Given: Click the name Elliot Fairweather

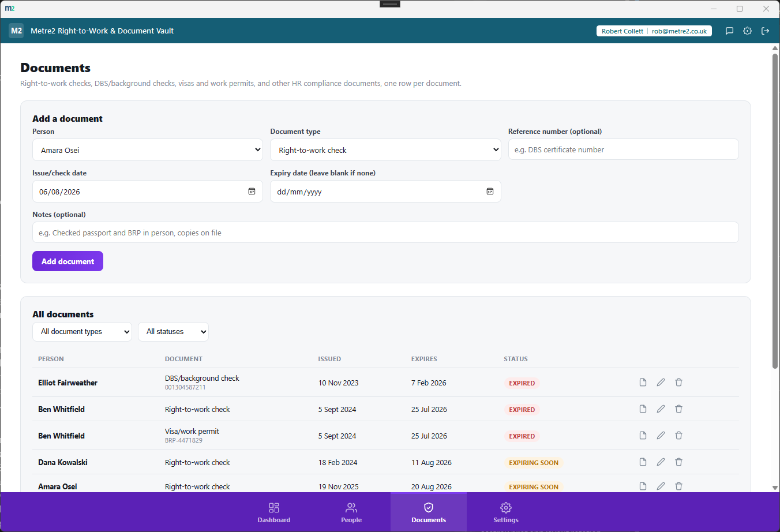Looking at the screenshot, I should (x=67, y=383).
